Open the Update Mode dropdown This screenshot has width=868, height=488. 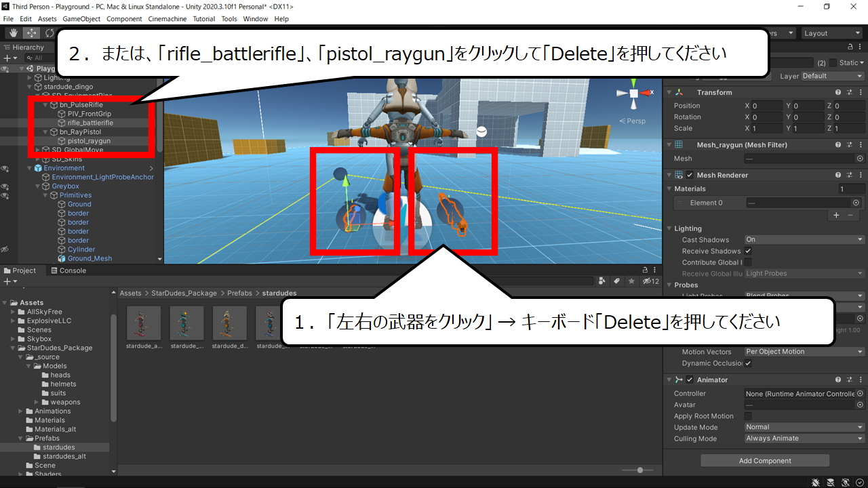tap(804, 427)
